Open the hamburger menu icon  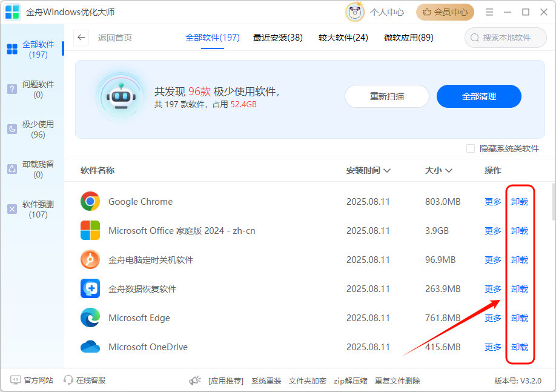point(489,12)
